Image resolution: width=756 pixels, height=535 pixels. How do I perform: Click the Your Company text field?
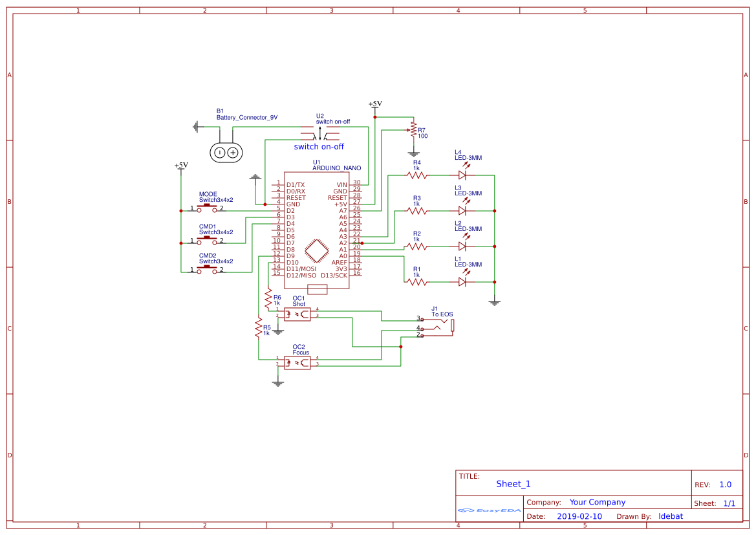coord(597,502)
